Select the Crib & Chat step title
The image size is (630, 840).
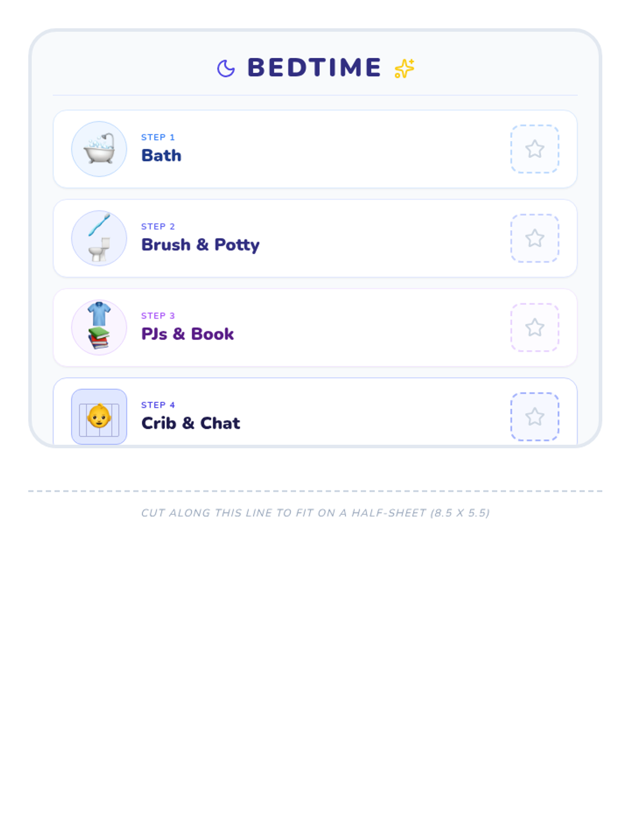tap(191, 423)
